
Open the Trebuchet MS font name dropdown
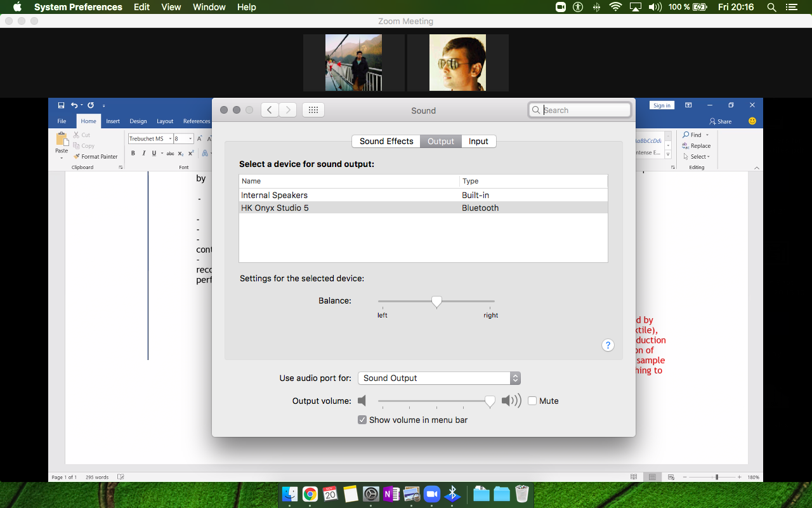point(170,138)
